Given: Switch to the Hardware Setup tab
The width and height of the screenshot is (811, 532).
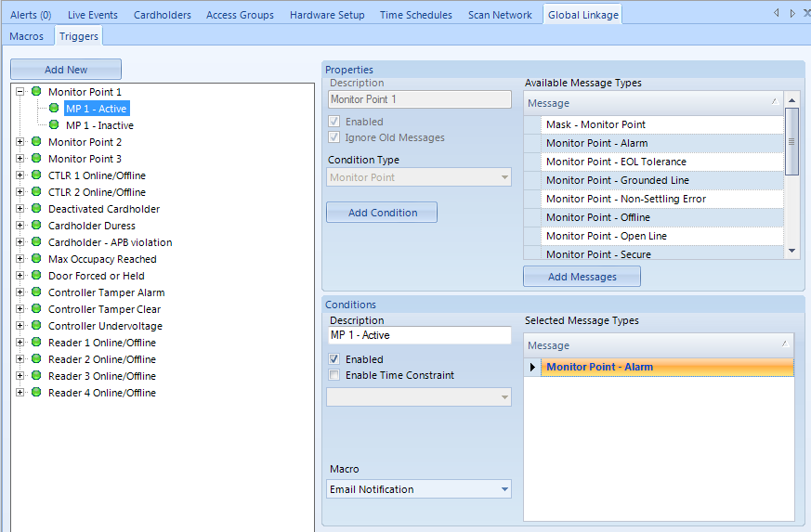Looking at the screenshot, I should click(x=326, y=15).
